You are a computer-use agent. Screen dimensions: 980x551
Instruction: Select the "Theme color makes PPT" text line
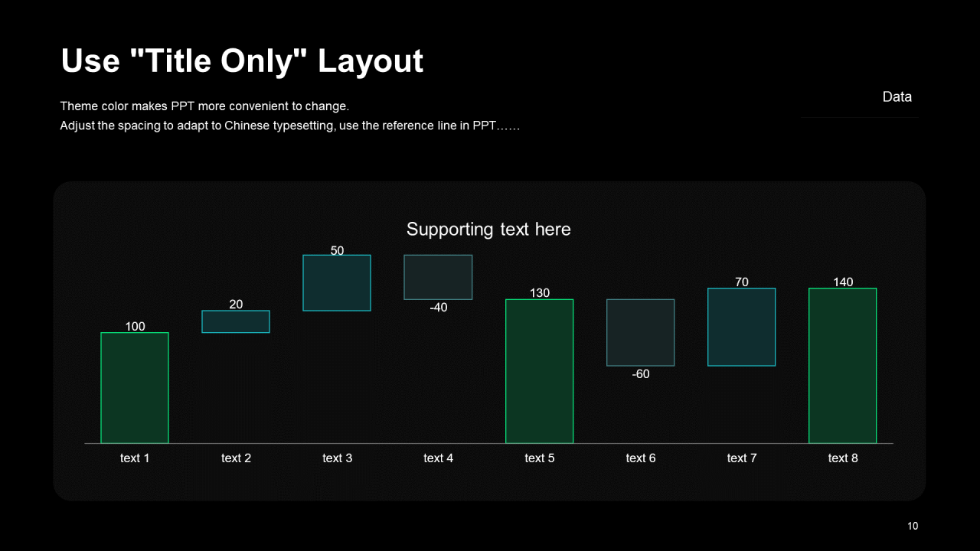point(204,106)
